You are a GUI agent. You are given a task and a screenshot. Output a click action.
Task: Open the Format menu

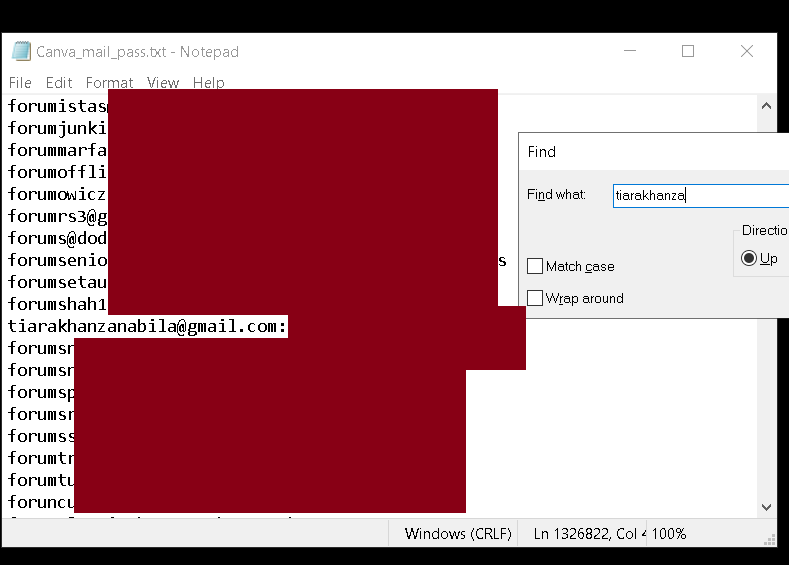(x=109, y=83)
